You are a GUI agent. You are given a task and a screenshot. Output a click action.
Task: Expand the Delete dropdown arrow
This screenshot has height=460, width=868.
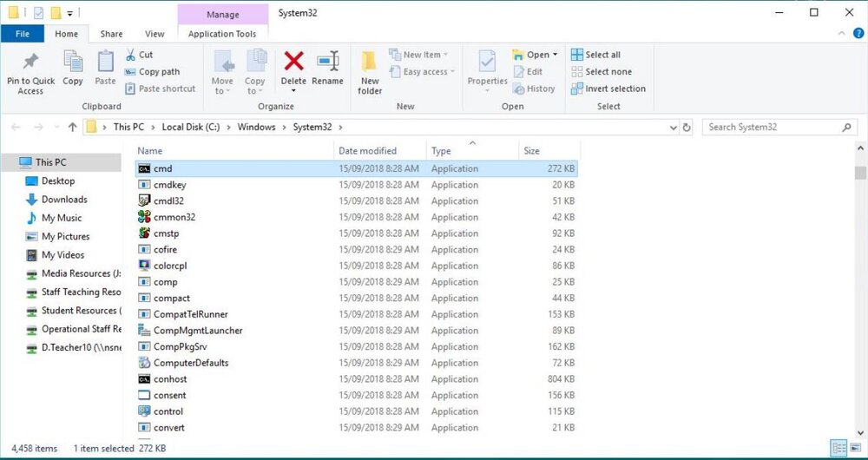tap(293, 91)
